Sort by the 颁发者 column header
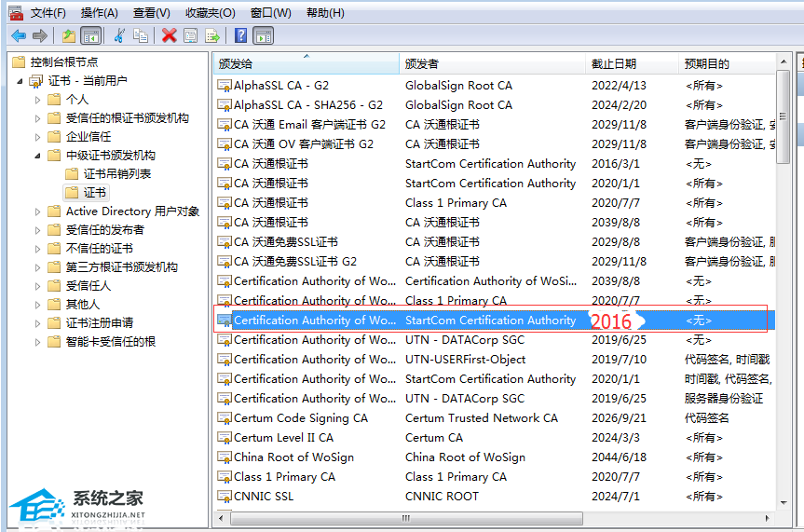This screenshot has height=532, width=804. point(492,63)
